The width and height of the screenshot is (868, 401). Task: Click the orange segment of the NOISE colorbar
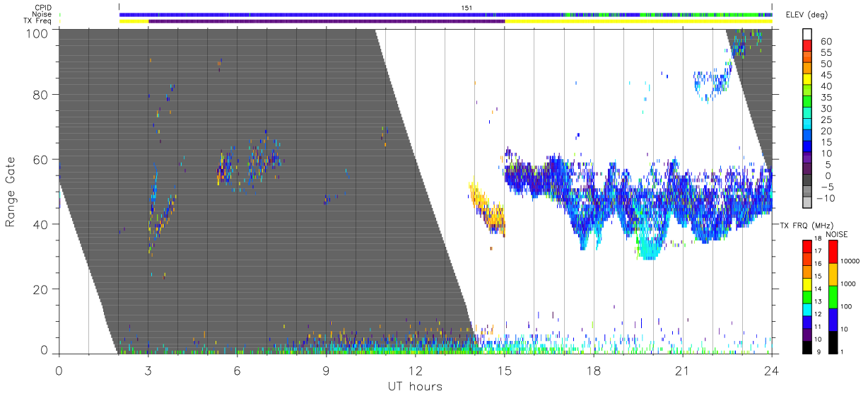832,275
